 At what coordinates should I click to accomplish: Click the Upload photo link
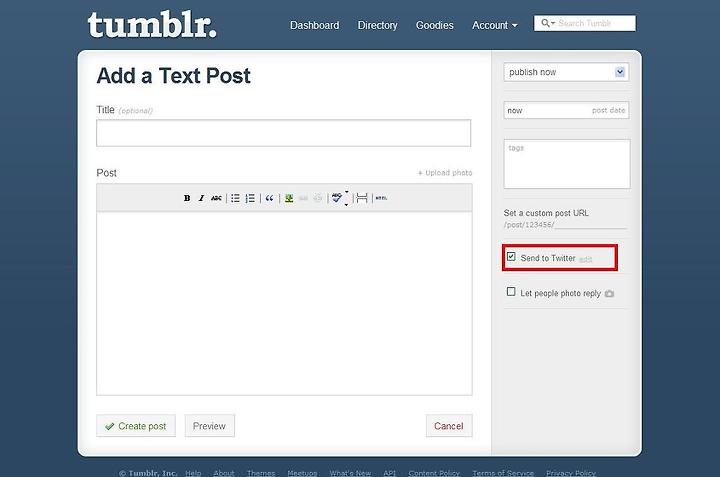click(x=444, y=173)
